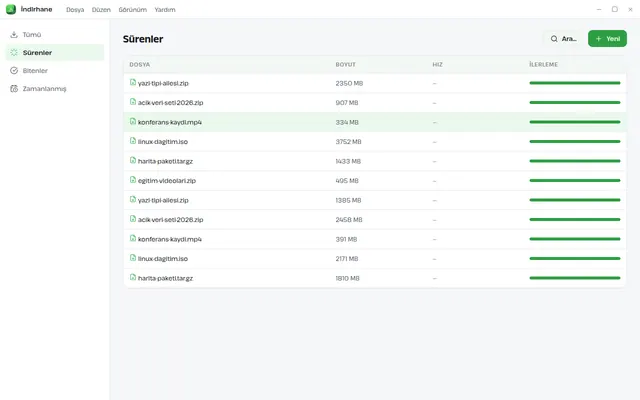This screenshot has height=400, width=640.
Task: Open the Dosya menu
Action: pyautogui.click(x=75, y=10)
